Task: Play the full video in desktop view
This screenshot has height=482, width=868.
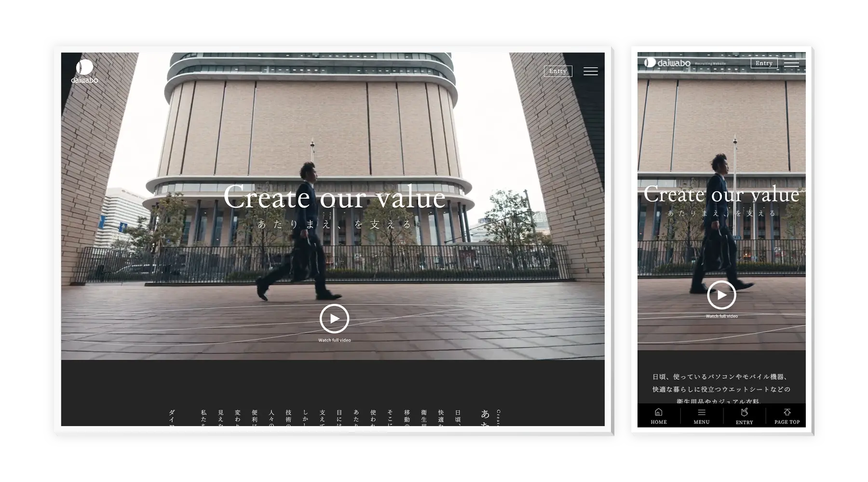Action: [x=334, y=319]
